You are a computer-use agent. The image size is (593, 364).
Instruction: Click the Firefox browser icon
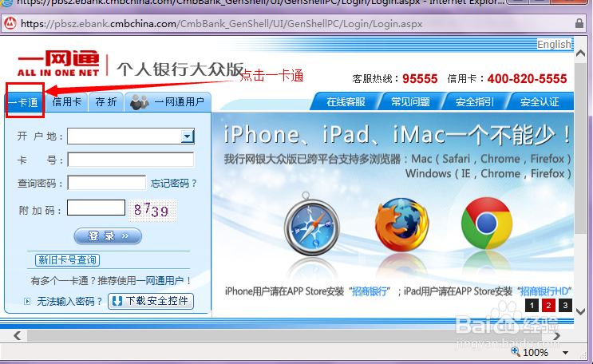click(x=401, y=225)
